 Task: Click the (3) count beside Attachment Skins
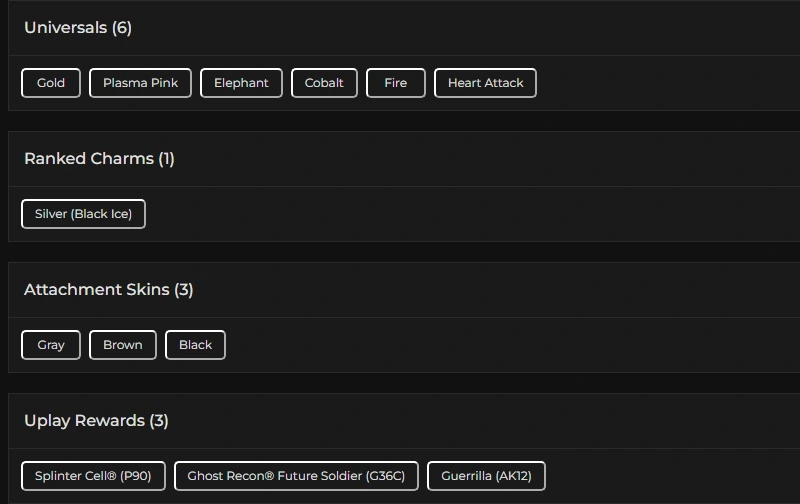[x=184, y=290]
